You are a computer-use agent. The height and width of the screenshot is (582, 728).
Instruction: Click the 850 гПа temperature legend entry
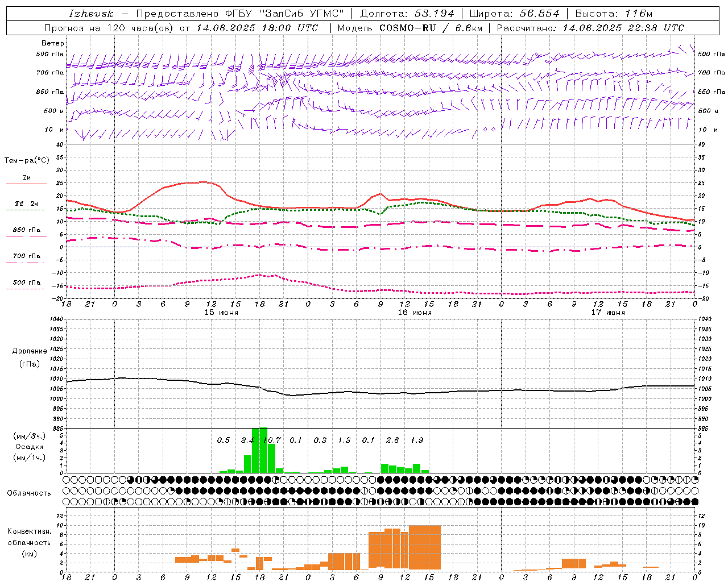coord(26,230)
